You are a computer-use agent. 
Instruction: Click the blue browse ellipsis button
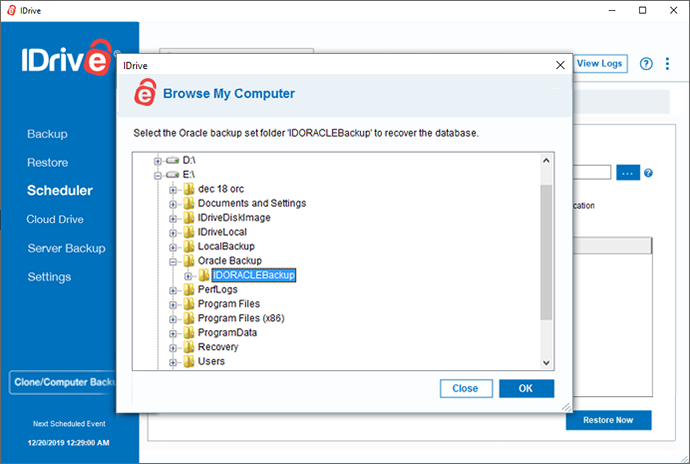(628, 173)
